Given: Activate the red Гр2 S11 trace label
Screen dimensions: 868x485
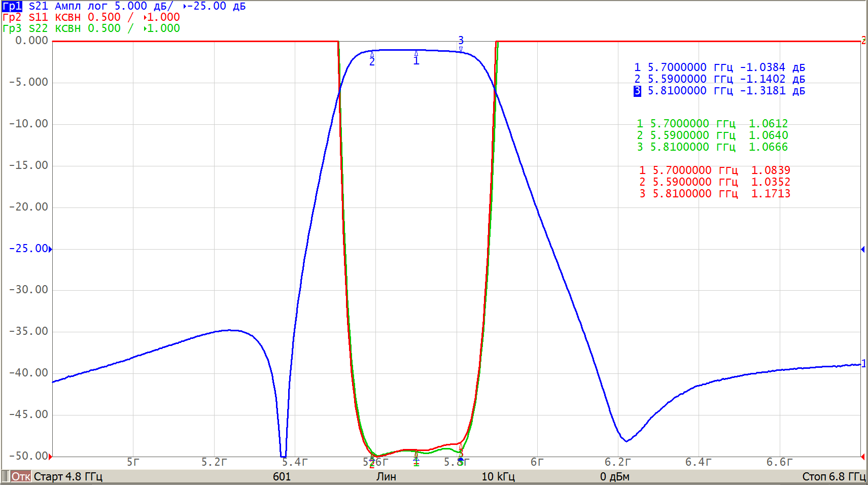Looking at the screenshot, I should pos(12,17).
